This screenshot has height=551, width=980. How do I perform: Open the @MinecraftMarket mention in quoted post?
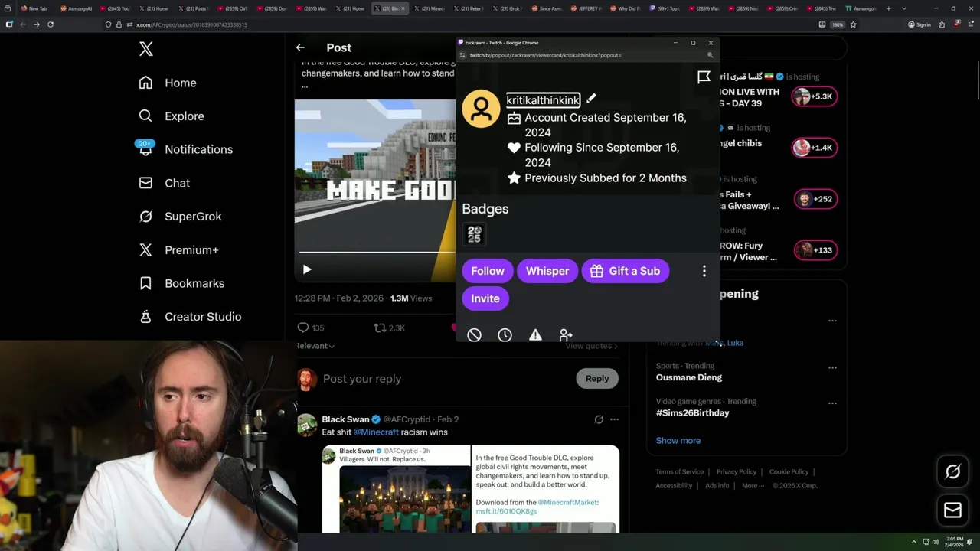click(567, 502)
